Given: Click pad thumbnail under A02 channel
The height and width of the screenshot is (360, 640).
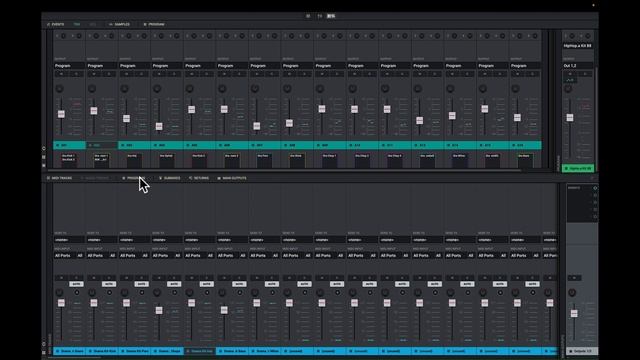Looking at the screenshot, I should coord(101,160).
